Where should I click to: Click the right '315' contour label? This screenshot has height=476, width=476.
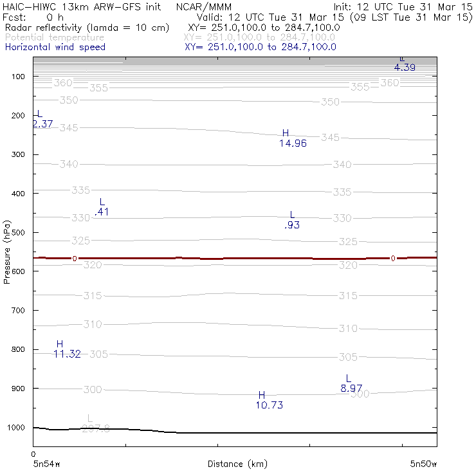pos(348,296)
